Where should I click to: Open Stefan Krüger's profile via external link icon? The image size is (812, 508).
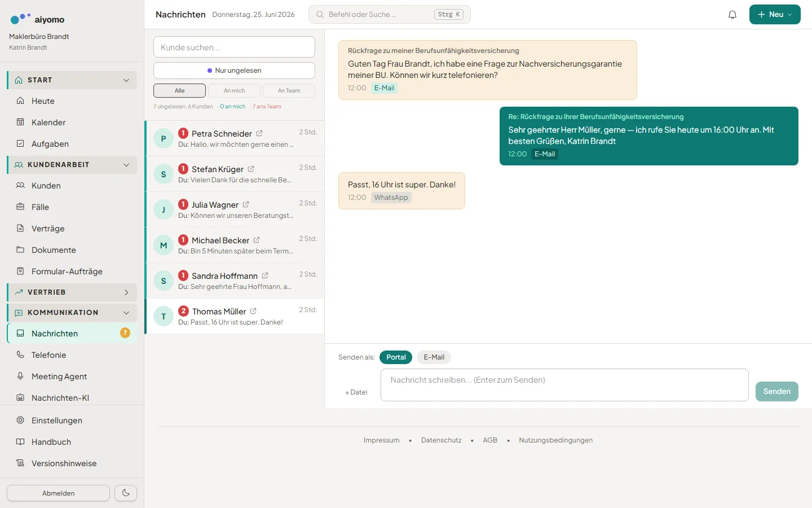tap(251, 169)
